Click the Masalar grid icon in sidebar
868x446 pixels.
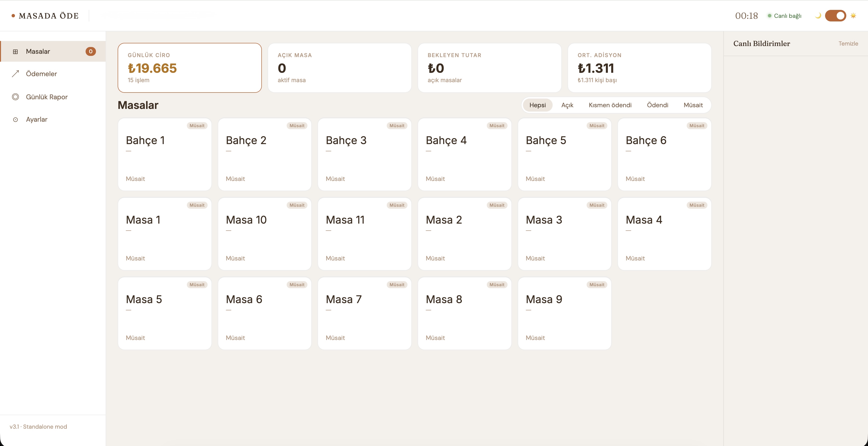[x=15, y=52]
